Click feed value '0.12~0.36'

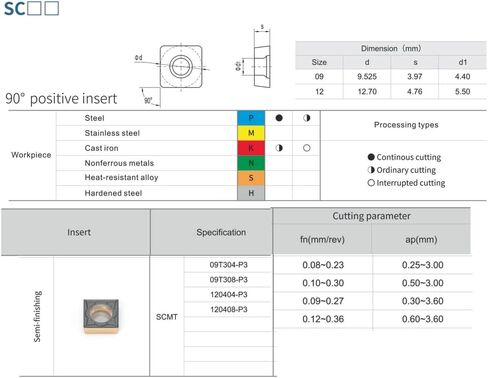point(323,319)
